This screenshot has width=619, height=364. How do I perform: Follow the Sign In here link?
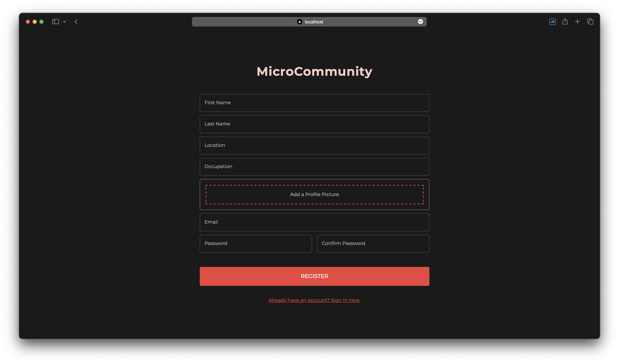[314, 300]
